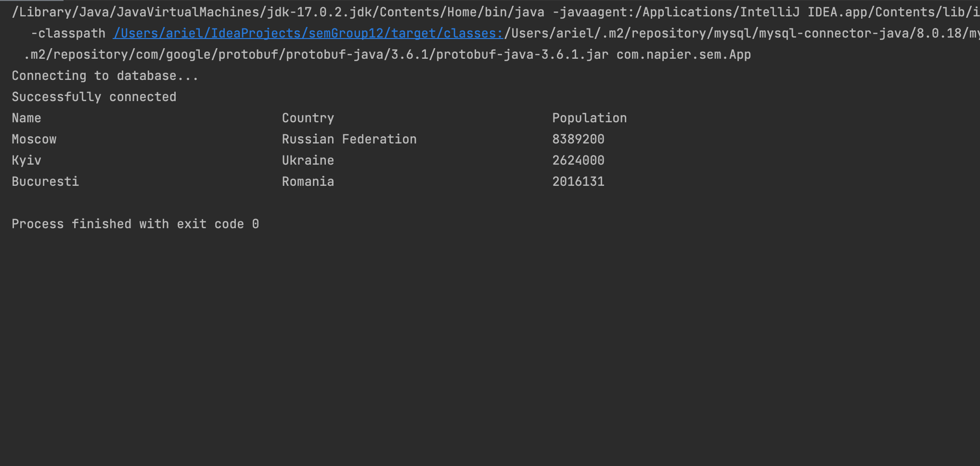Select the 'Russian Federation' country value
980x466 pixels.
(349, 139)
